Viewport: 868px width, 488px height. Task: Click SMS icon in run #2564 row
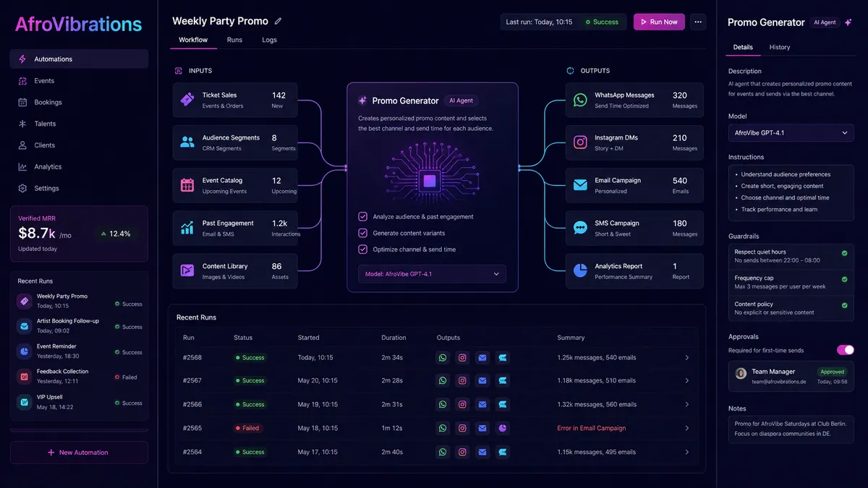click(x=503, y=452)
